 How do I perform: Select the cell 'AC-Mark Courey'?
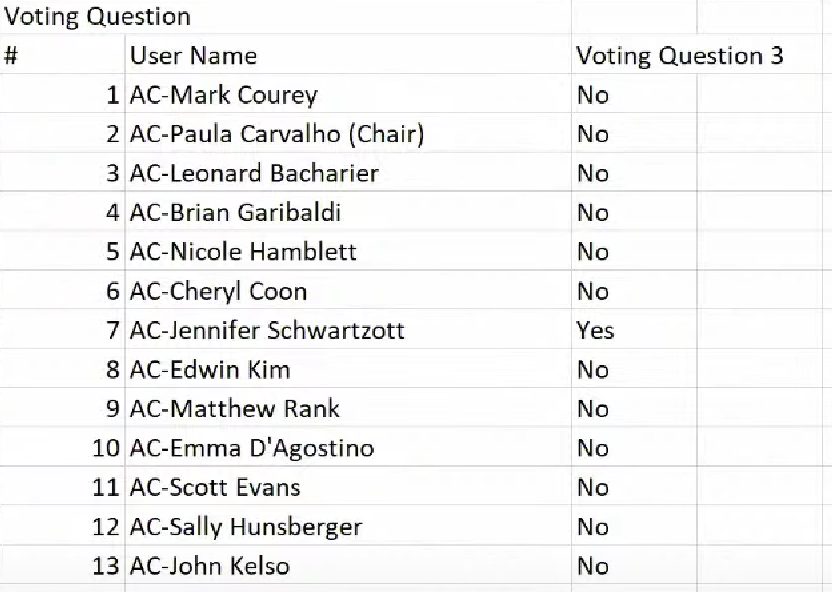click(223, 96)
